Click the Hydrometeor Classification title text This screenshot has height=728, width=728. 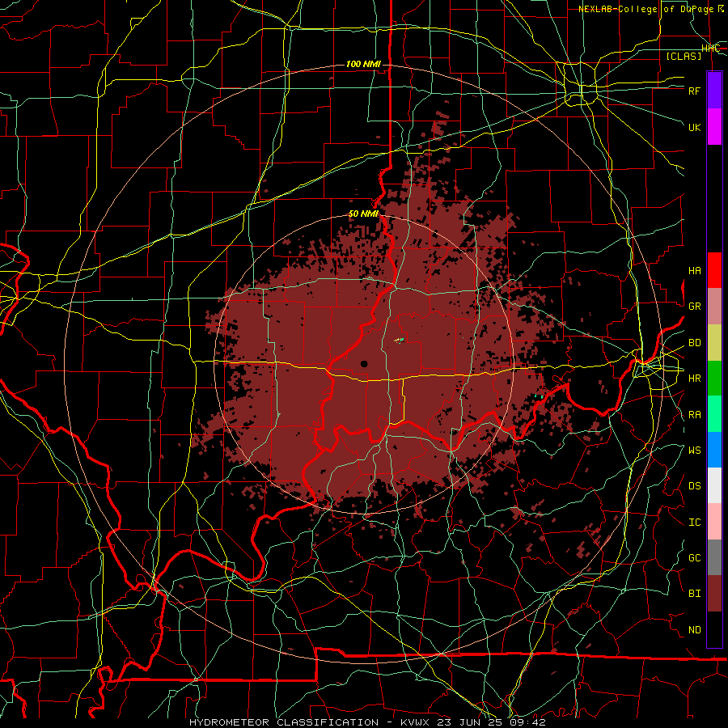(284, 722)
